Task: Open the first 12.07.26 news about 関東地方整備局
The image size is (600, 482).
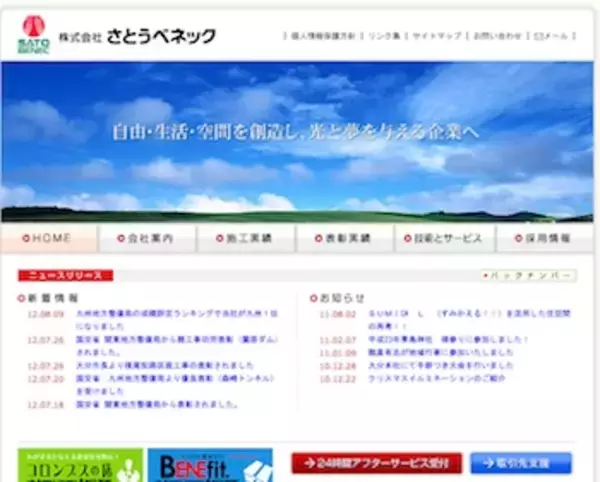Action: pos(177,345)
